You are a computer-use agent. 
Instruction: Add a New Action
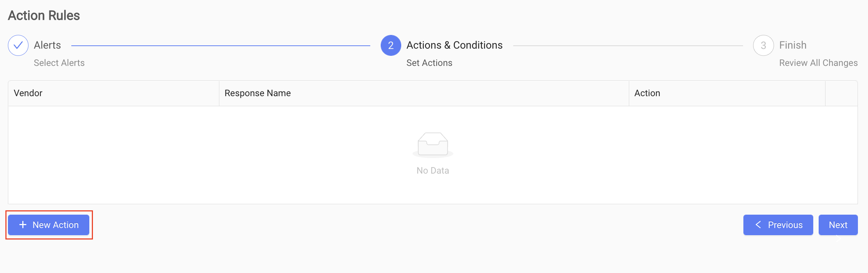coord(49,225)
